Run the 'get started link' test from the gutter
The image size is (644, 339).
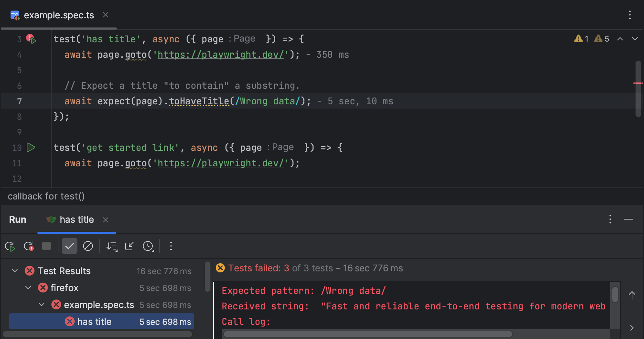pyautogui.click(x=31, y=147)
